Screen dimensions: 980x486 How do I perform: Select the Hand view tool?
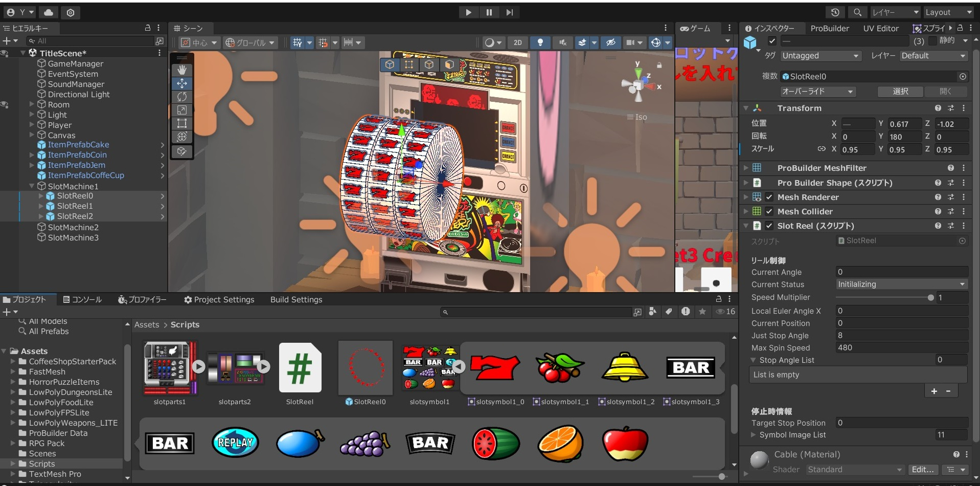tap(182, 70)
